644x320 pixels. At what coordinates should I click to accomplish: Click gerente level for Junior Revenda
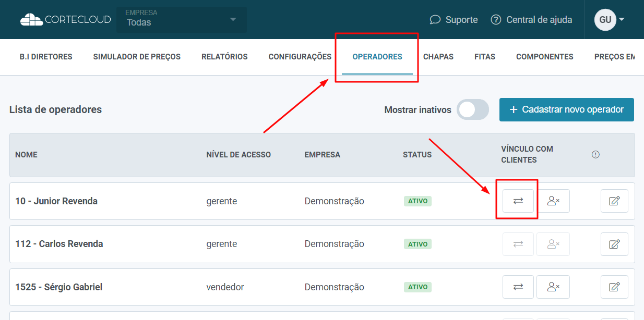(222, 201)
